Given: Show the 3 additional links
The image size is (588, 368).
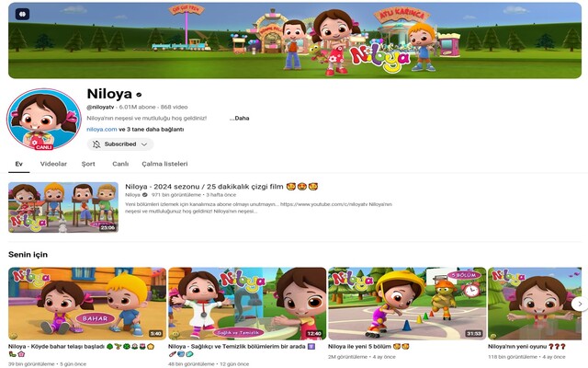Looking at the screenshot, I should coord(152,129).
